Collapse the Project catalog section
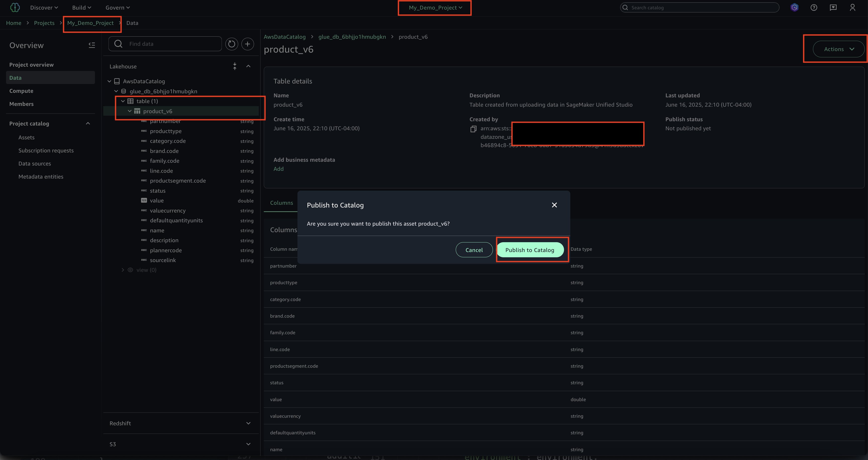Image resolution: width=868 pixels, height=460 pixels. tap(88, 123)
